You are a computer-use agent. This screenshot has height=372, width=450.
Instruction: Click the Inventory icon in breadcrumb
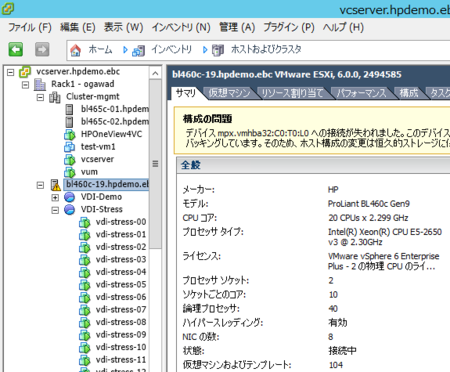(138, 51)
